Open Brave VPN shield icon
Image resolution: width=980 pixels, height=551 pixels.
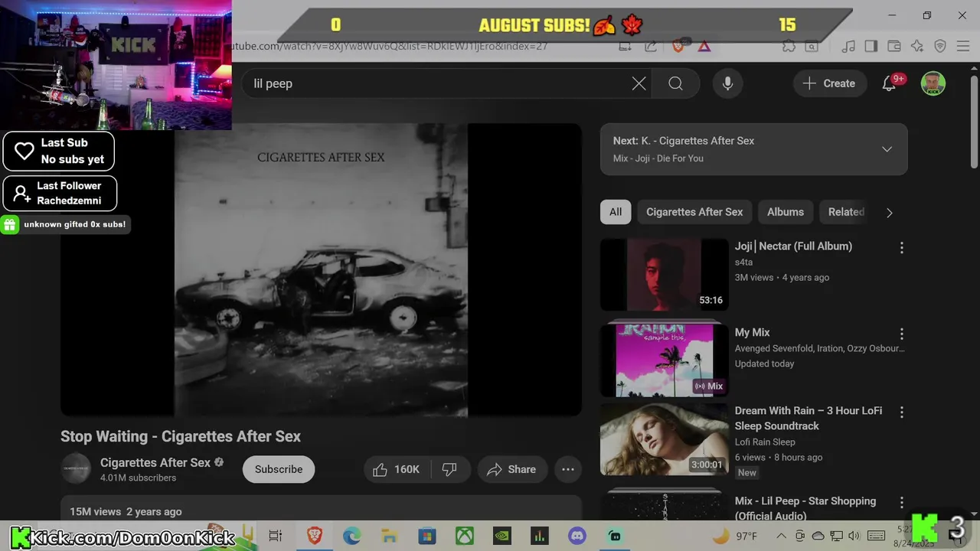(940, 46)
